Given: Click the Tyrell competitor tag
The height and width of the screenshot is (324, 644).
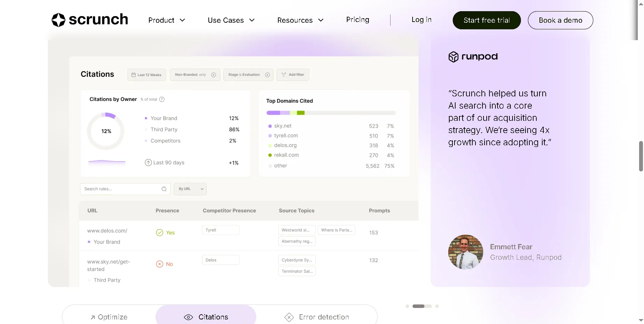Looking at the screenshot, I should pos(221,230).
